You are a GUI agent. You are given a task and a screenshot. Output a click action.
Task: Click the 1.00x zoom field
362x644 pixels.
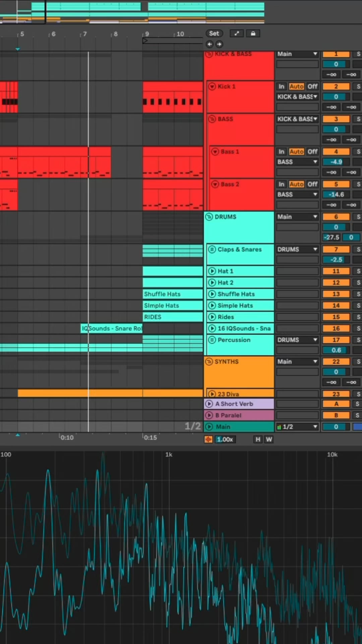pyautogui.click(x=225, y=439)
